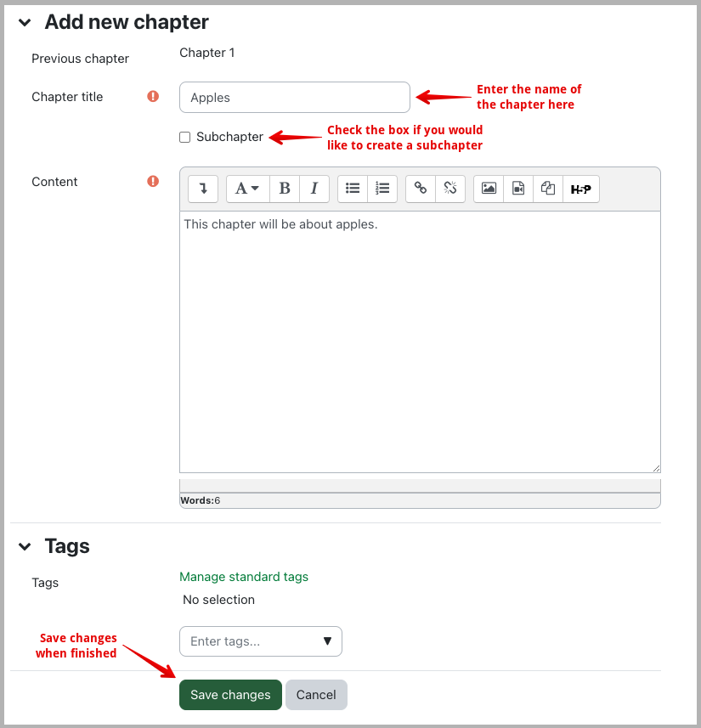
Task: Show more editor toolbar buttons
Action: 203,189
